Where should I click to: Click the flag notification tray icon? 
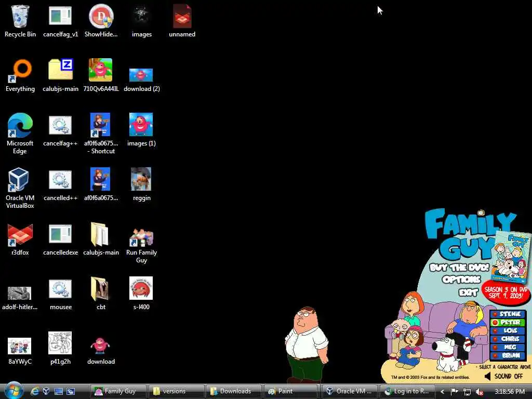coord(454,392)
